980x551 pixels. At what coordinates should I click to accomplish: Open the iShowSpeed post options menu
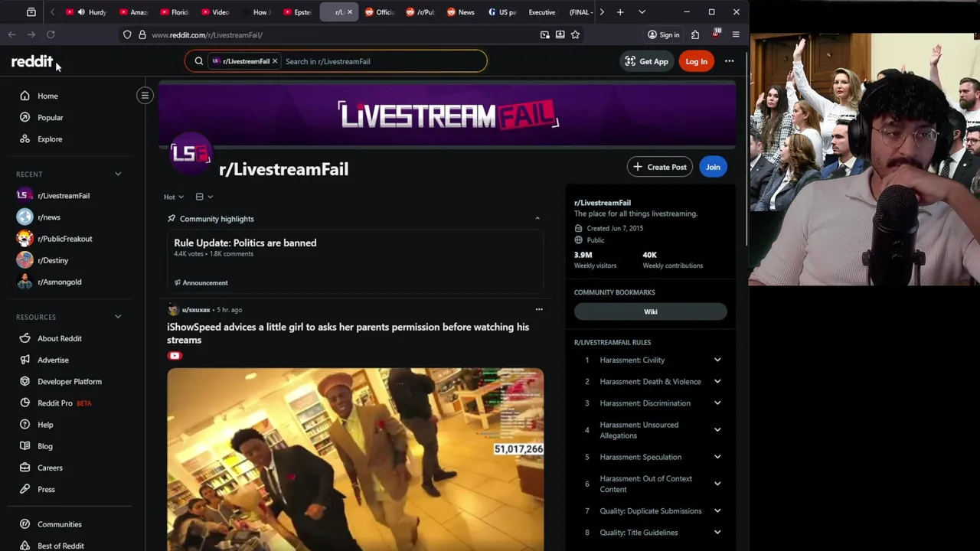[539, 310]
